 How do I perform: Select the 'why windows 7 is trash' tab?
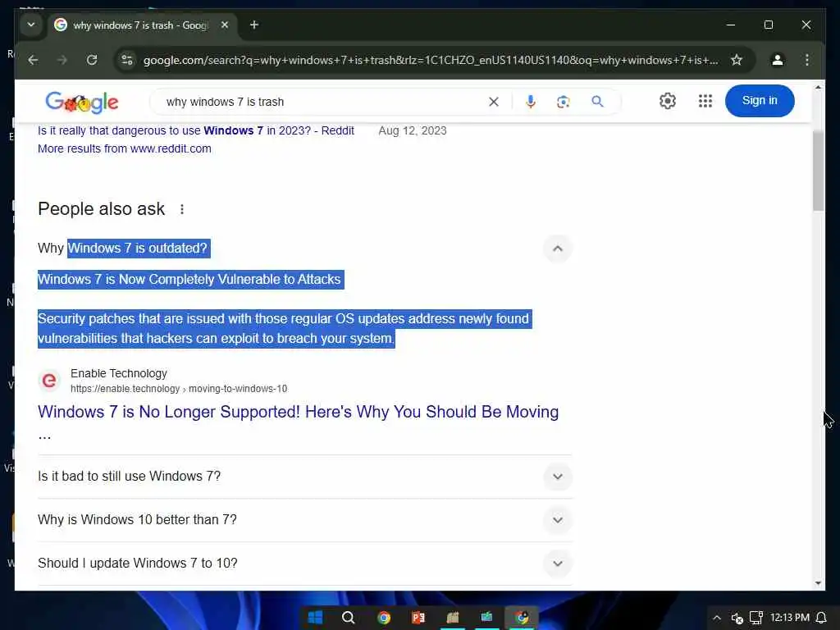(x=140, y=25)
